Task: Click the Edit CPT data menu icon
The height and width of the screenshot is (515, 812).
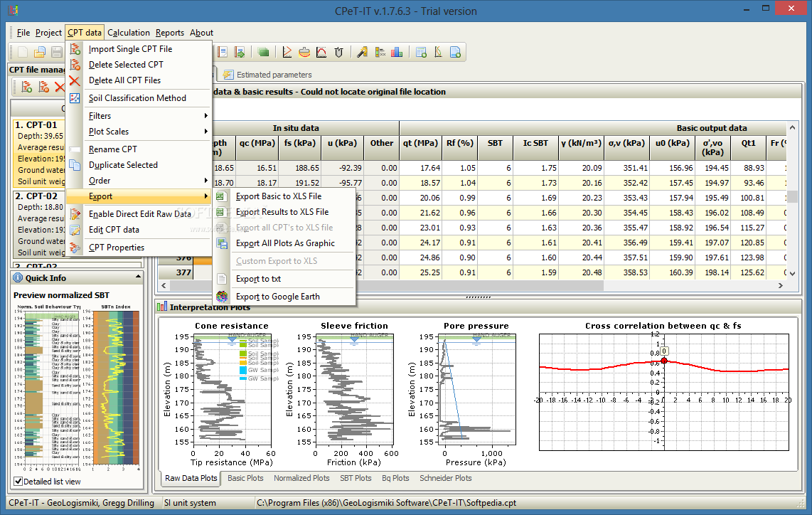Action: 75,230
